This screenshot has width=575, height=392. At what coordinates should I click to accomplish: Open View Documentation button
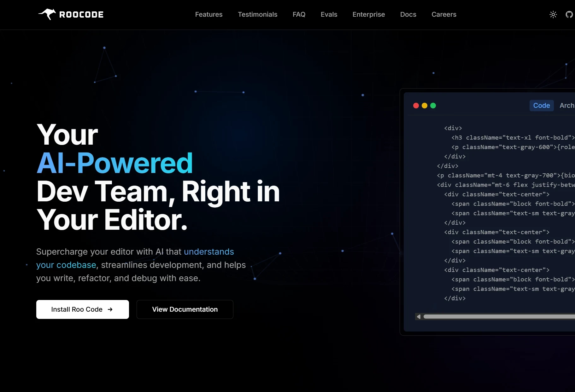pos(185,309)
